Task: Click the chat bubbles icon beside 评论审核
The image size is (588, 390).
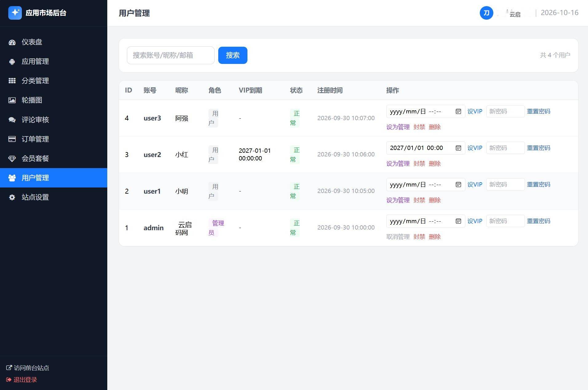Action: point(12,120)
